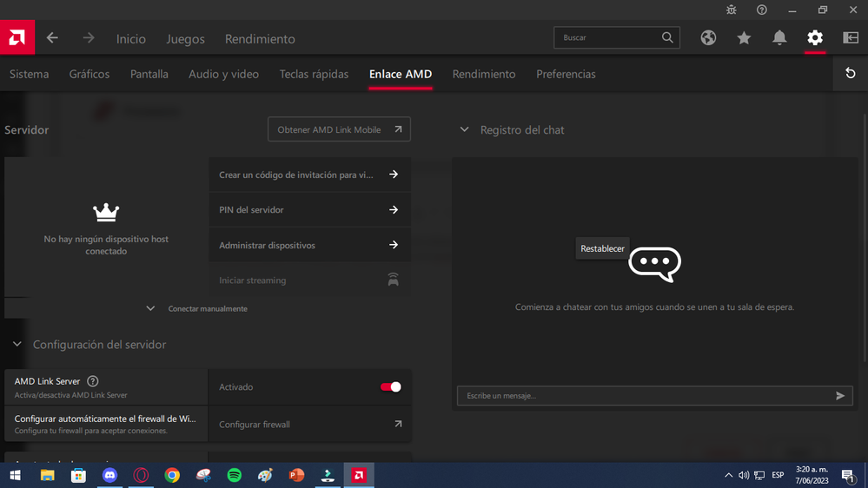Open PowerPoint from taskbar
This screenshot has height=488, width=868.
[296, 475]
